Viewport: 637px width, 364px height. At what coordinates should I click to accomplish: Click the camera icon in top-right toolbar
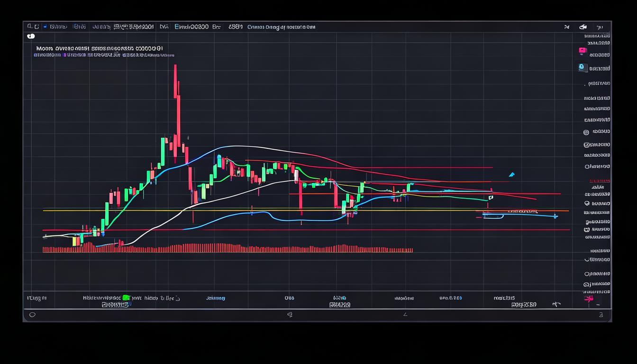[x=583, y=27]
